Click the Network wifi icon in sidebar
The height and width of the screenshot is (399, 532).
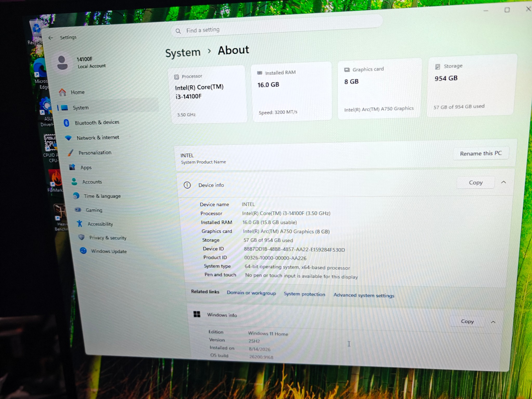(68, 138)
